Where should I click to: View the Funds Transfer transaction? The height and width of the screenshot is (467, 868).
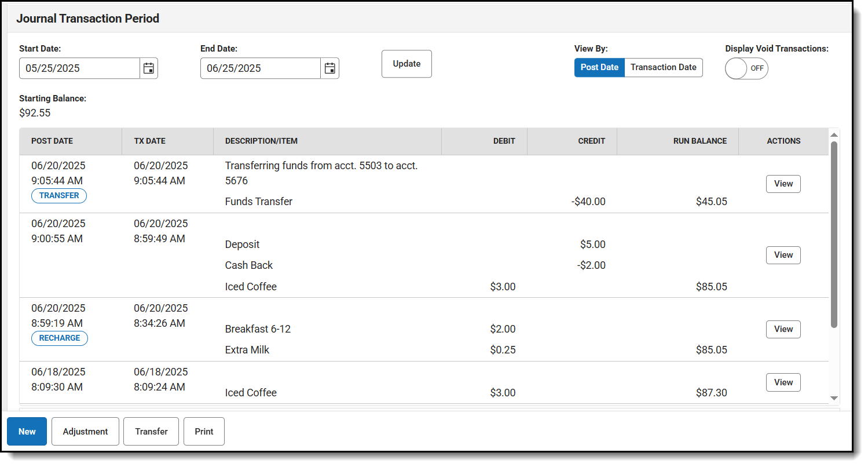click(x=783, y=184)
